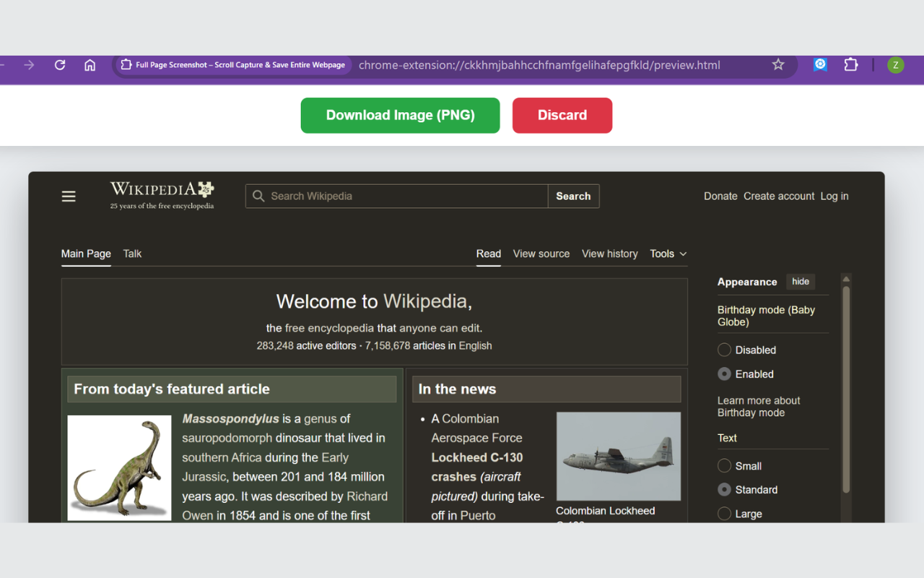The height and width of the screenshot is (578, 924).
Task: Click the Appearance panel scrollbar
Action: tap(846, 390)
